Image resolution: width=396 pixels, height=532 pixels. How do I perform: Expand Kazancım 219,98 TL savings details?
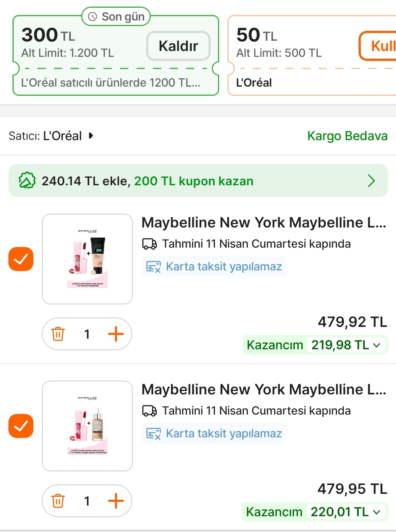tap(376, 345)
